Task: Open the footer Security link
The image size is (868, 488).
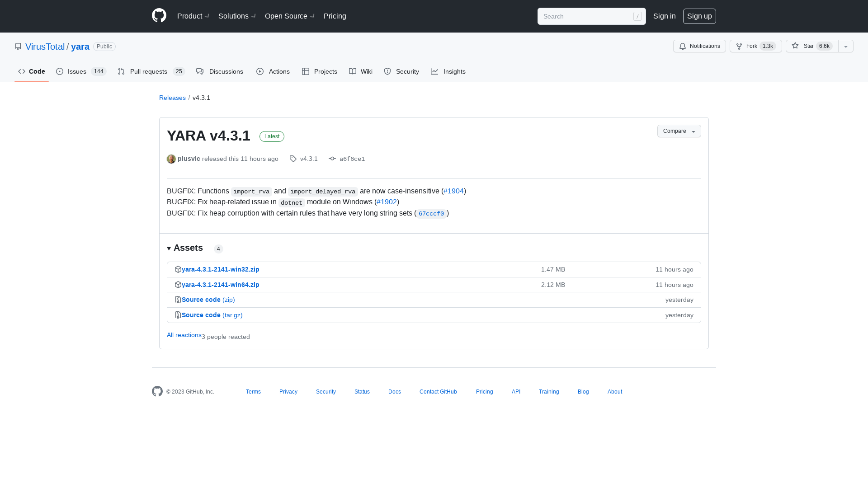Action: click(x=326, y=392)
